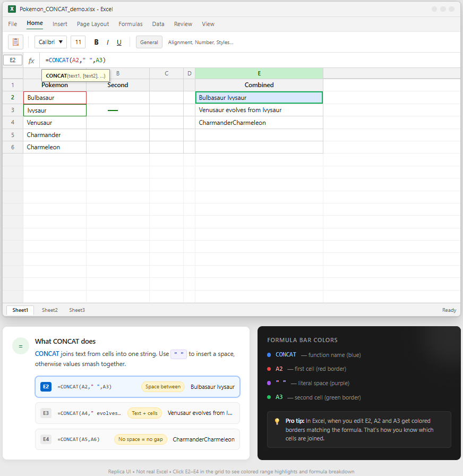Switch to the Sheet2 tab
The height and width of the screenshot is (476, 463).
pos(50,310)
